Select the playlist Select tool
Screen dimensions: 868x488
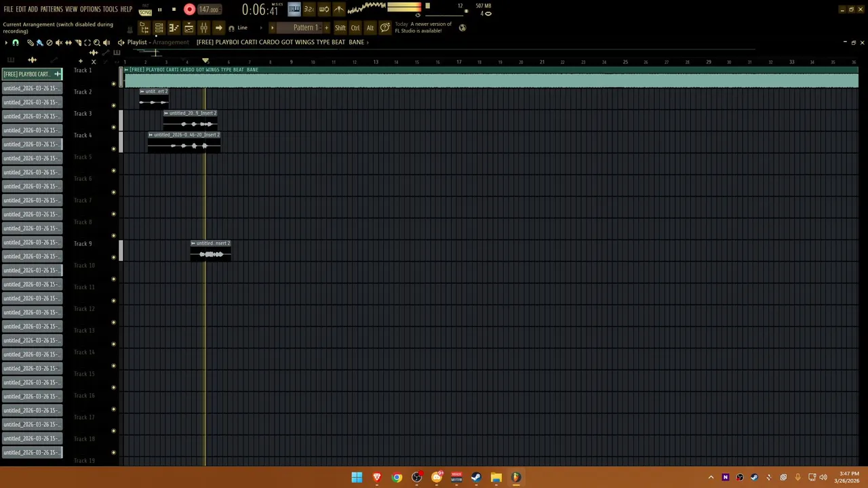click(x=87, y=43)
